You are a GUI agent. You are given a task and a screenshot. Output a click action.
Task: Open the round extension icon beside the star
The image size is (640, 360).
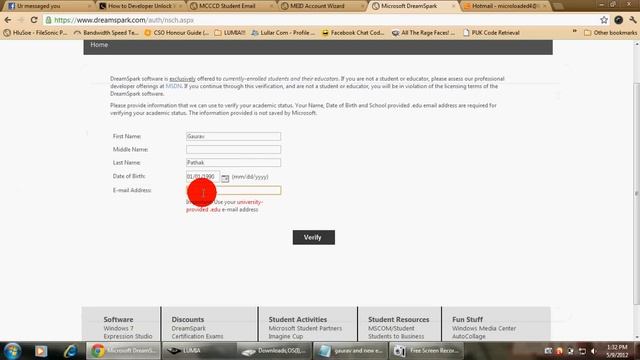coord(618,20)
